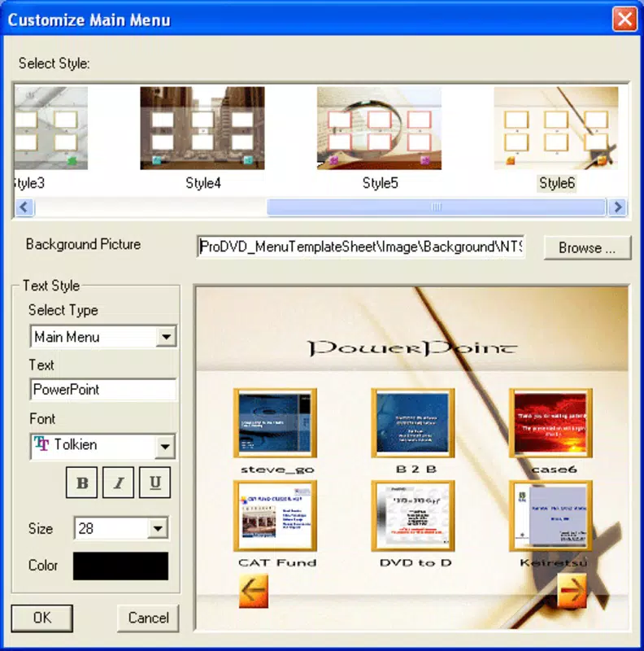Confirm with the OK button
The height and width of the screenshot is (651, 644).
tap(42, 618)
